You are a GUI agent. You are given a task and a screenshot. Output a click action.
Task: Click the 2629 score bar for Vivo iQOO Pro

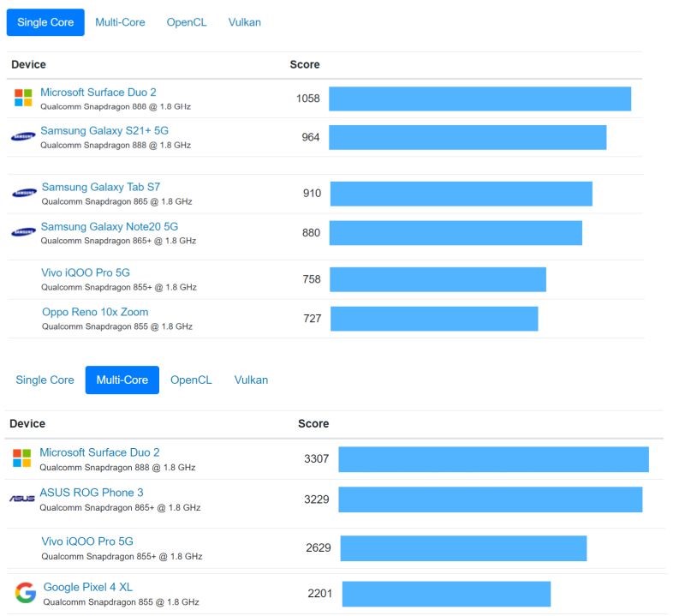coord(464,548)
